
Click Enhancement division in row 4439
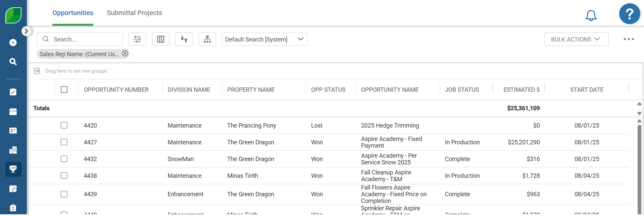tap(186, 194)
